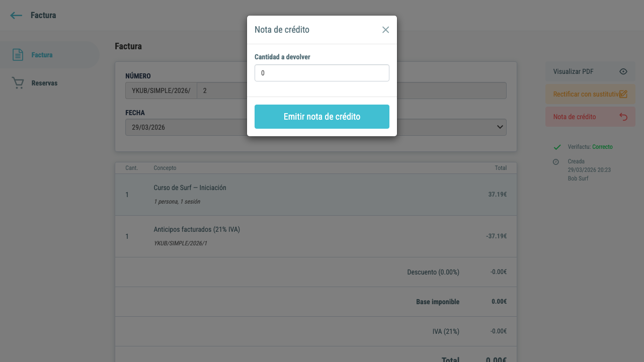Click the edit pencil icon on Rectificar
The height and width of the screenshot is (362, 644).
(x=623, y=94)
